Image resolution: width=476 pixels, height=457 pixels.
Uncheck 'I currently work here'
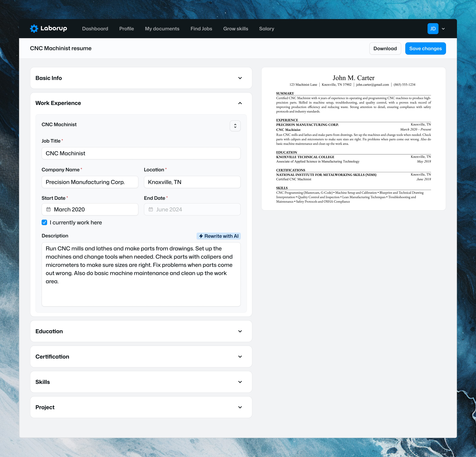[44, 222]
